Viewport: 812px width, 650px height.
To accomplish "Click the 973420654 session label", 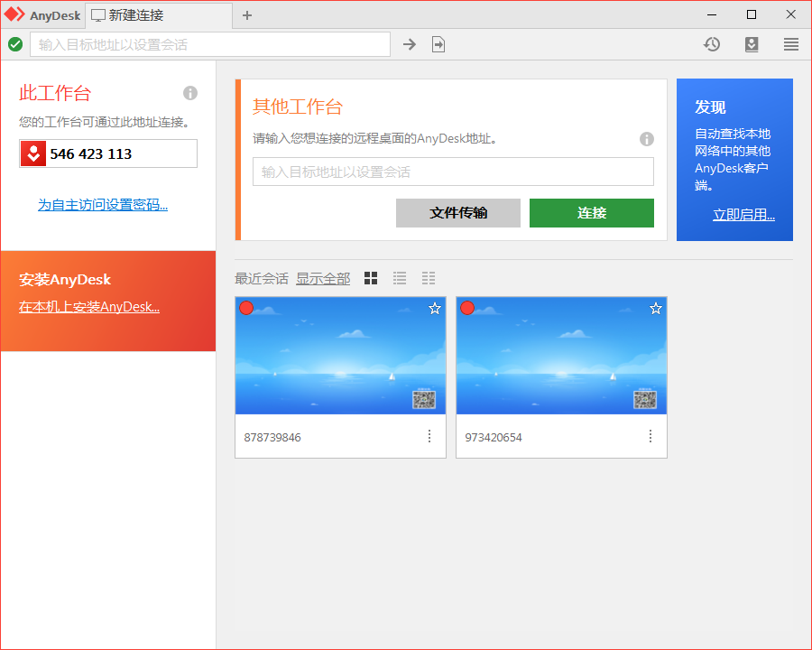I will pos(494,438).
